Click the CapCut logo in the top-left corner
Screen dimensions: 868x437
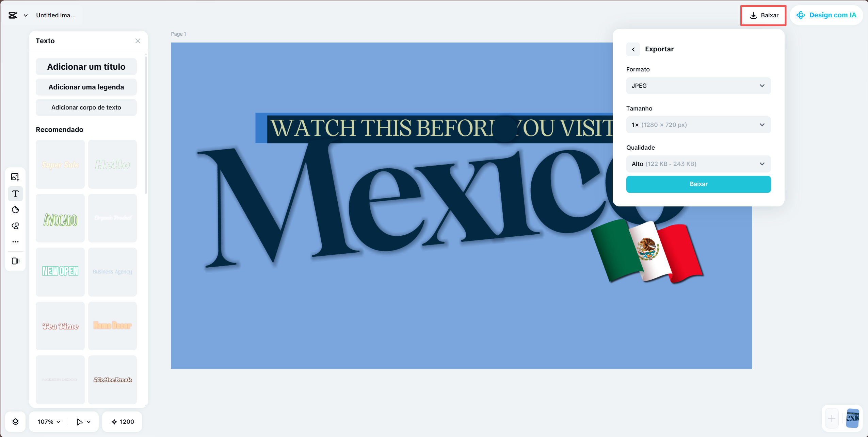tap(13, 15)
